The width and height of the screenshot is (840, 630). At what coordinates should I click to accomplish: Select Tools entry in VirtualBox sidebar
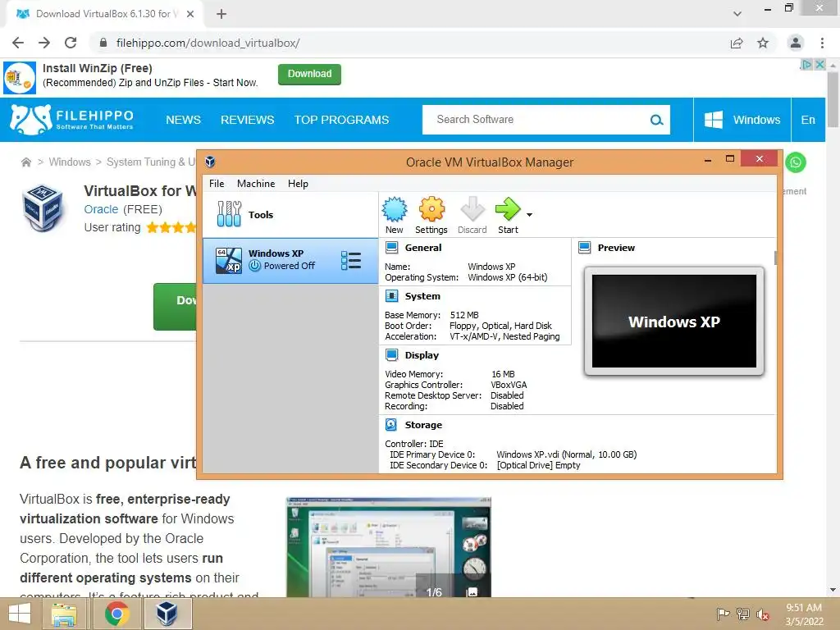click(x=290, y=215)
